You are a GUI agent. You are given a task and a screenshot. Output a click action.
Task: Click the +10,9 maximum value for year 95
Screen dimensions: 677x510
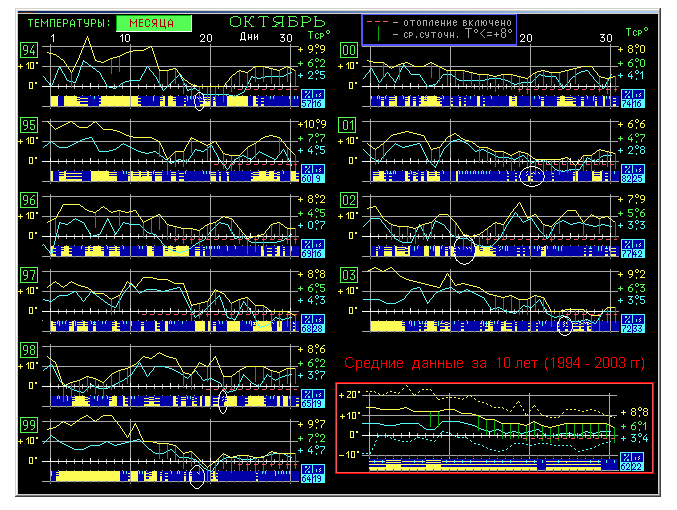312,124
